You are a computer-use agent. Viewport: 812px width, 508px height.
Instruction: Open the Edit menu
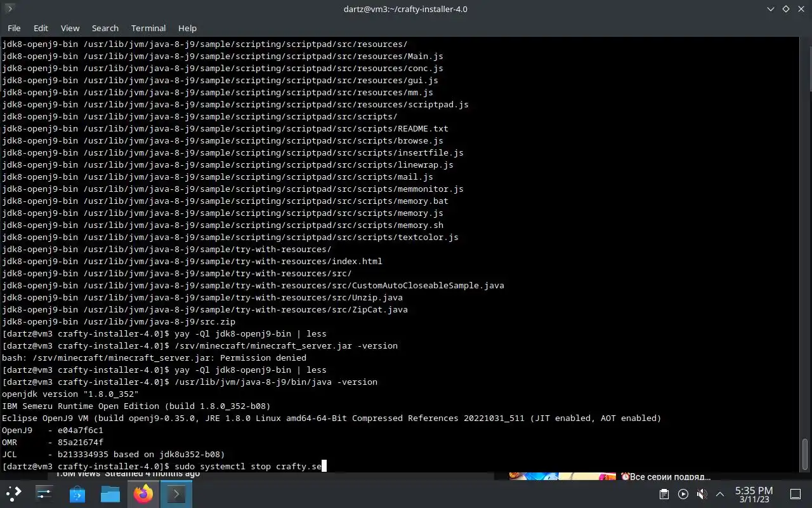coord(41,28)
